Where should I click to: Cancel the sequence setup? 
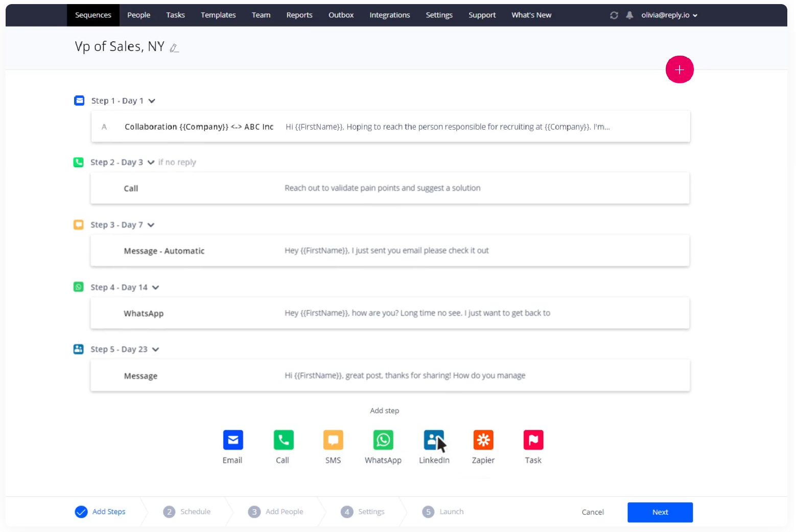click(592, 512)
